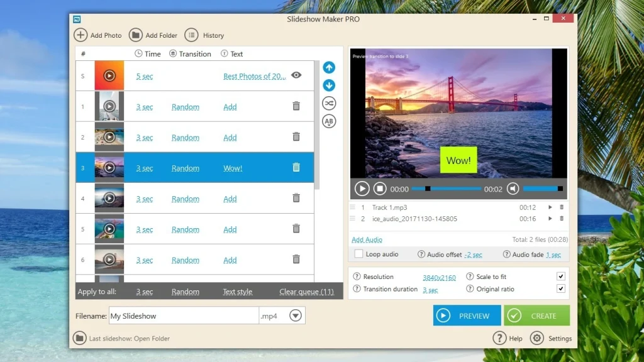Shuffle the slide order
The width and height of the screenshot is (644, 362).
click(x=329, y=103)
